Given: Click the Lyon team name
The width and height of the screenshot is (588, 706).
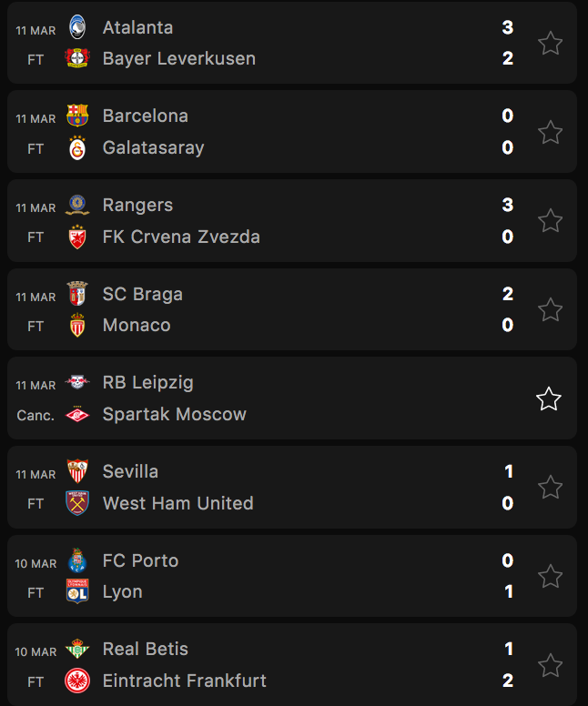Looking at the screenshot, I should pyautogui.click(x=122, y=592).
